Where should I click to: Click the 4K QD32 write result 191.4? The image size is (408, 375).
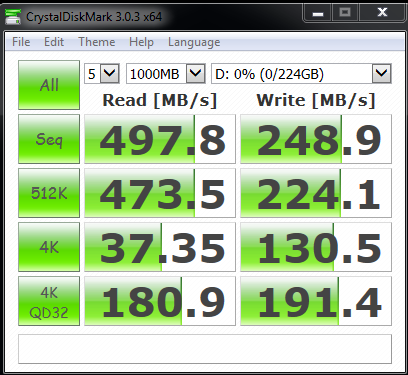point(316,301)
